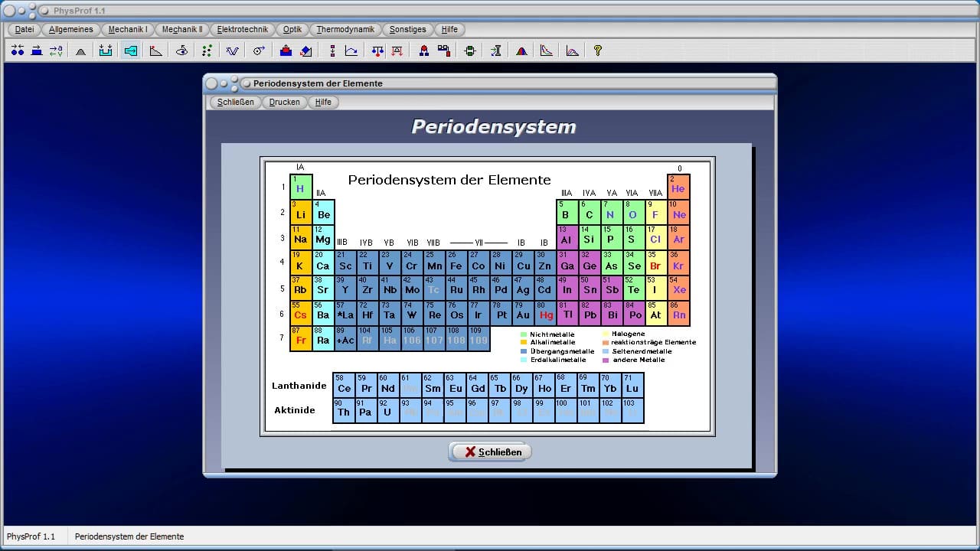The image size is (980, 551).
Task: Click the 'Aktinide' row label
Action: coord(295,410)
